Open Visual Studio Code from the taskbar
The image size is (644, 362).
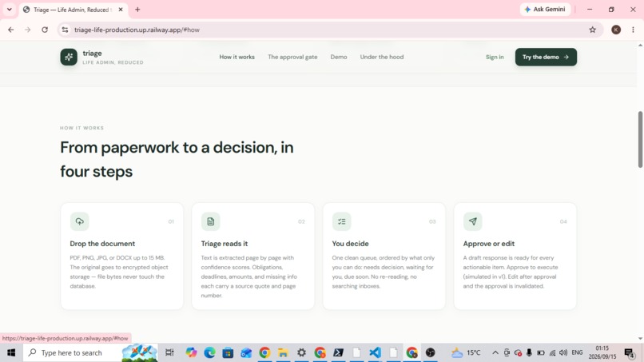375,352
